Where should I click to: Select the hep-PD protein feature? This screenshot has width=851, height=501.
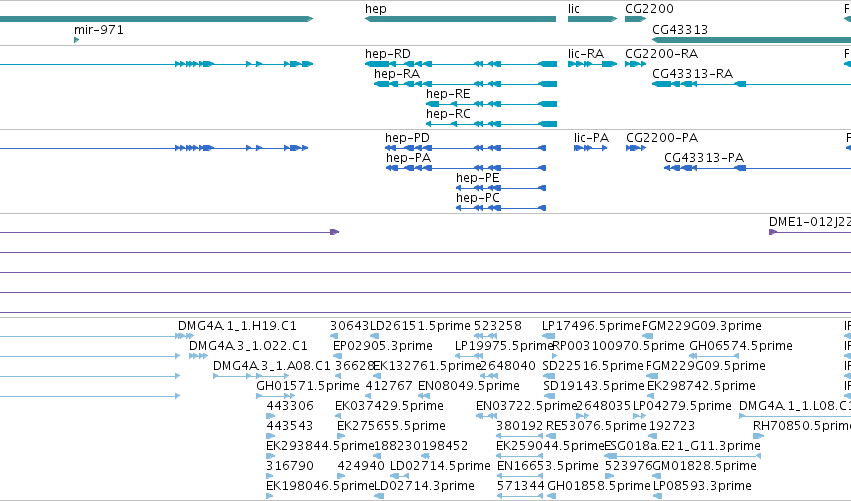pos(466,148)
